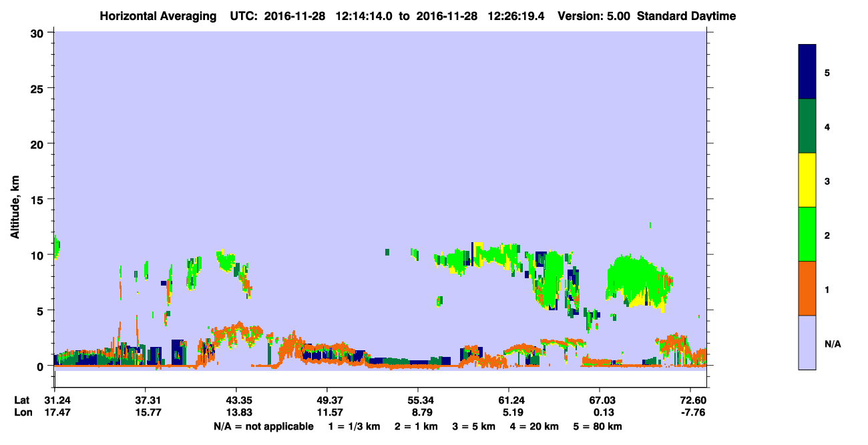The height and width of the screenshot is (445, 868).
Task: Click the '2 = 1 km' legend note
Action: point(416,426)
